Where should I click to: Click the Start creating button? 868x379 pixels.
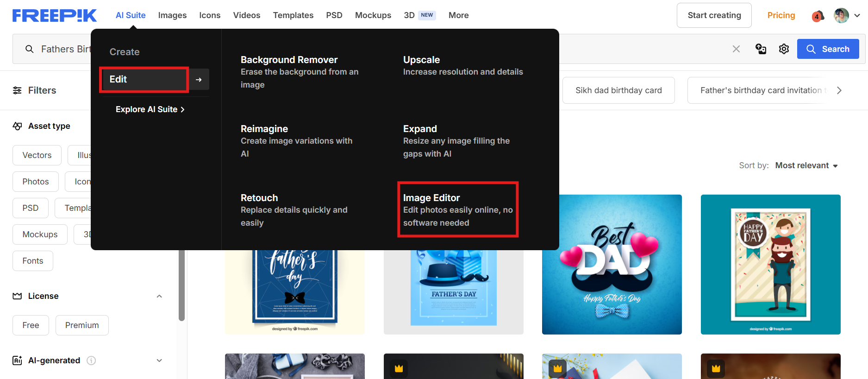click(x=714, y=15)
